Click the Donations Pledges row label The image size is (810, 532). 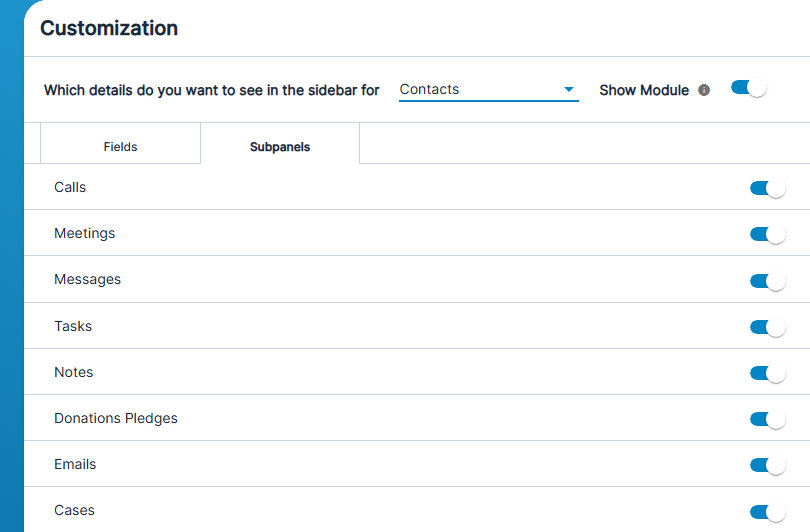116,418
